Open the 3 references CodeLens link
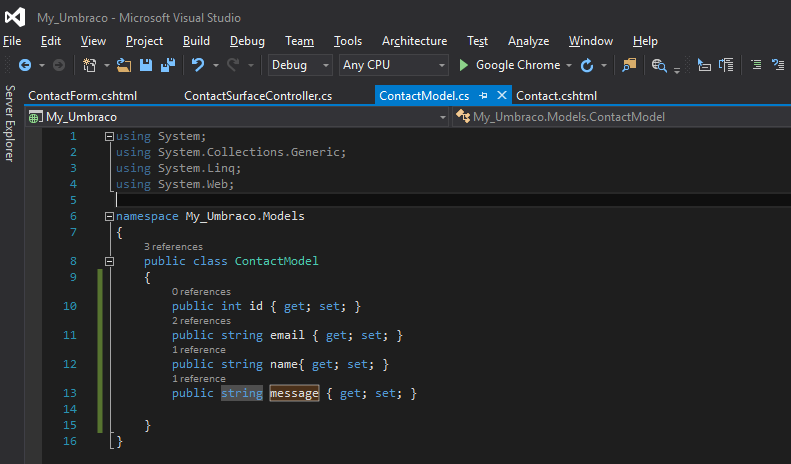The height and width of the screenshot is (464, 791). pos(173,247)
